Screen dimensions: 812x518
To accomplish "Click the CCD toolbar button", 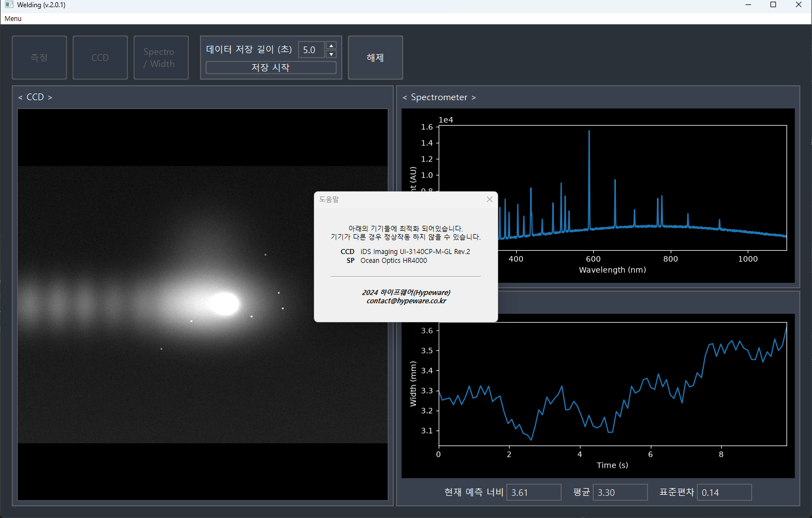I will [100, 58].
